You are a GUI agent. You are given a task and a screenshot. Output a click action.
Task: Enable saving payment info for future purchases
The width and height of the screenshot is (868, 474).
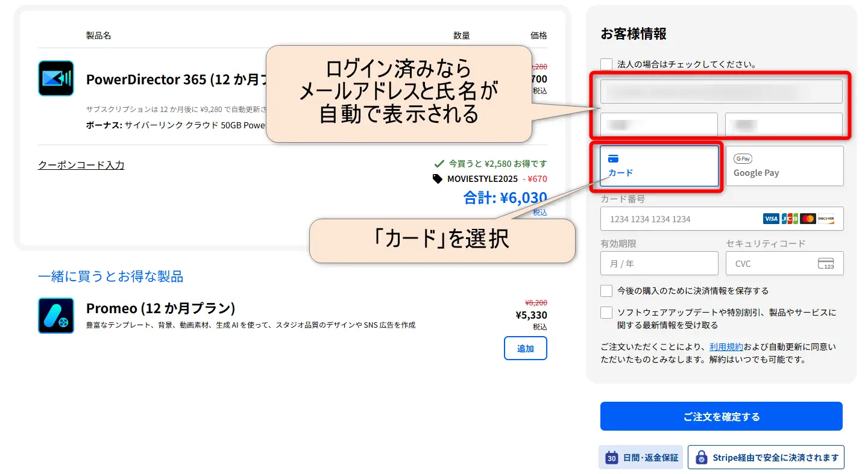[606, 290]
